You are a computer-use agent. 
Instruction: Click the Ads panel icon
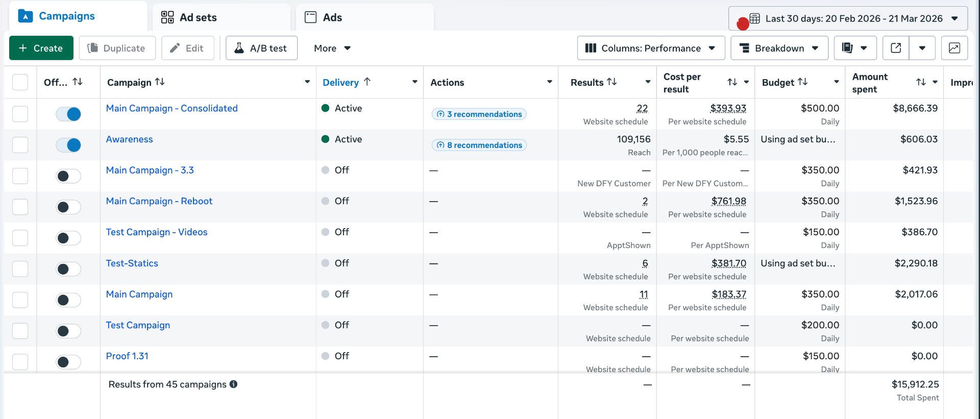coord(310,17)
